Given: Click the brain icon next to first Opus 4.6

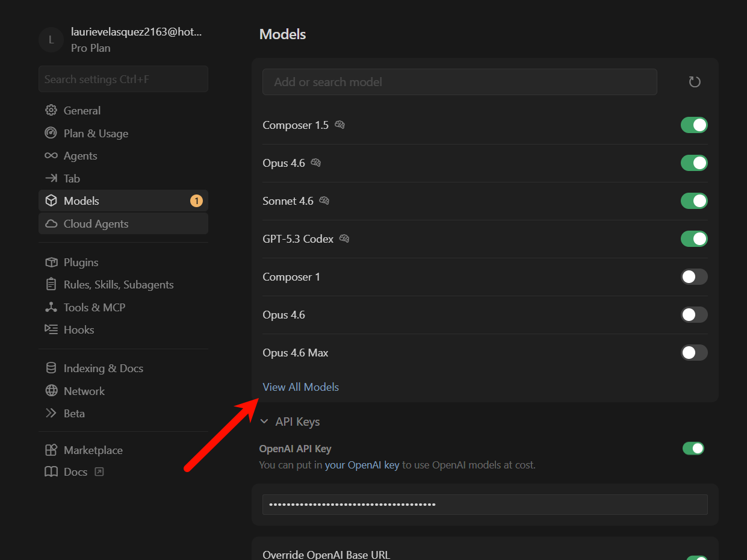Looking at the screenshot, I should [316, 163].
